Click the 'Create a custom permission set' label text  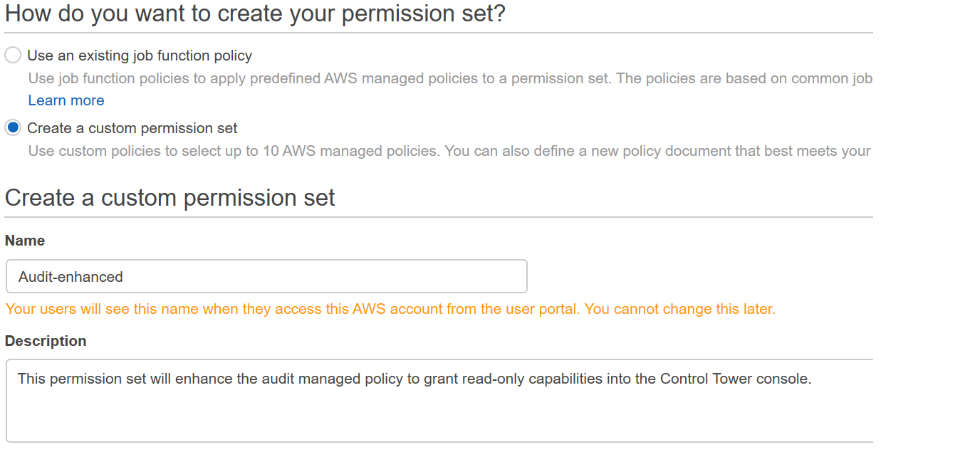click(131, 128)
